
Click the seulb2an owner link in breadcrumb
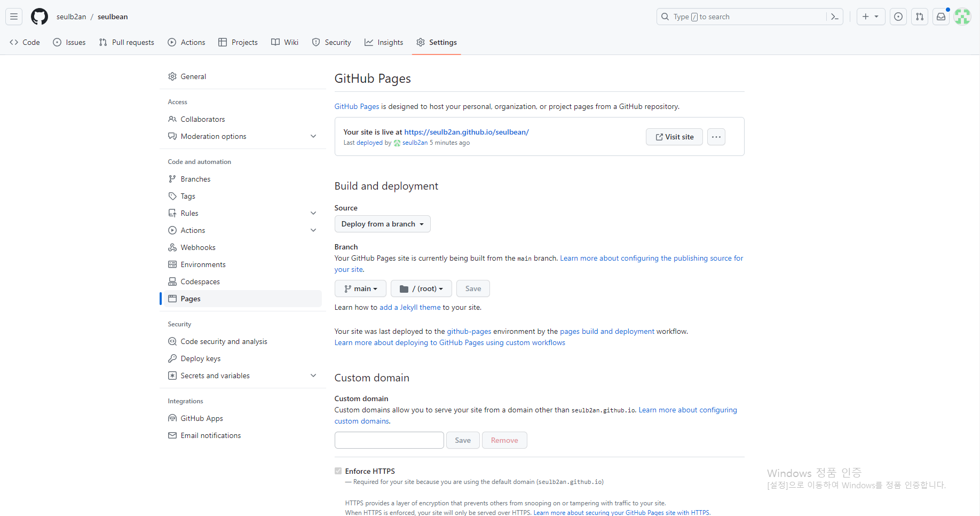point(72,17)
